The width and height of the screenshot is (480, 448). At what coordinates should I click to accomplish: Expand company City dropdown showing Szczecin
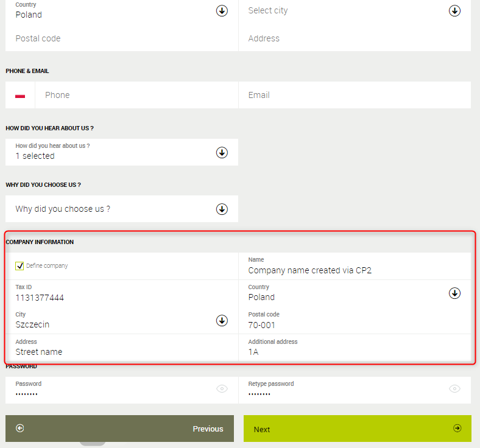pos(222,320)
